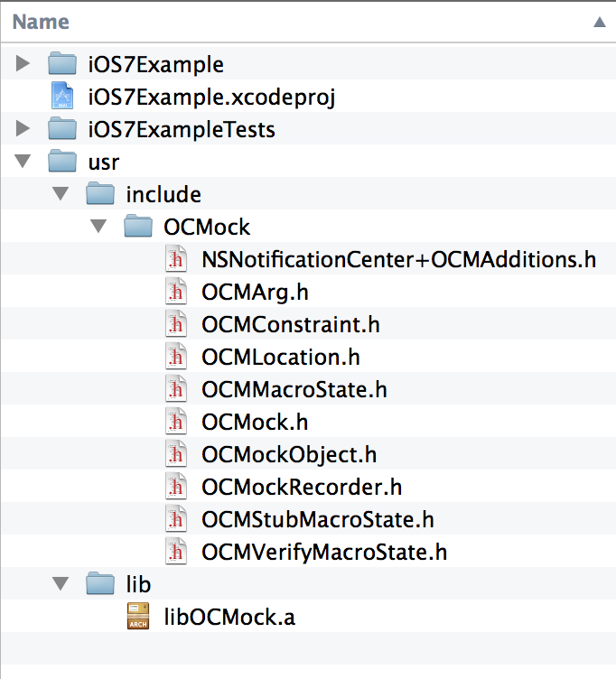The height and width of the screenshot is (679, 616).
Task: Click the libOCMock.a archive icon
Action: click(x=138, y=616)
